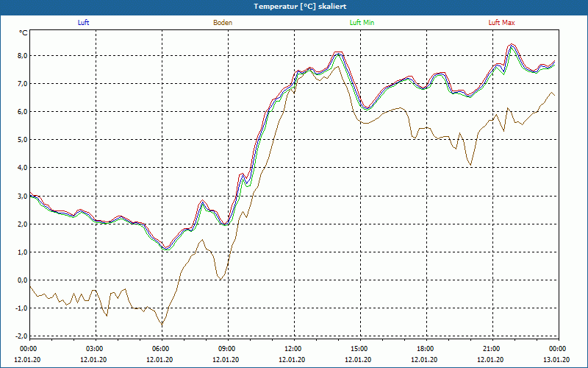
Task: Click the -2,0 y-axis value
Action: coord(22,336)
